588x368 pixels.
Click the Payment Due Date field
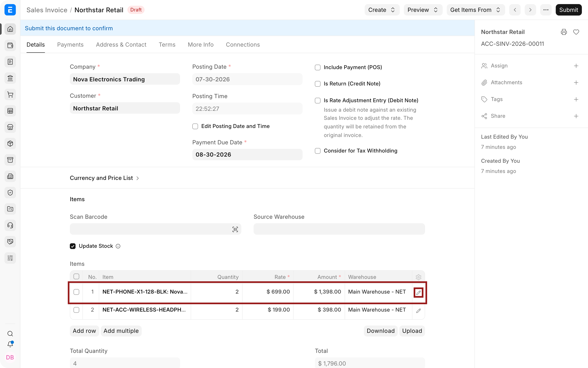(x=247, y=155)
